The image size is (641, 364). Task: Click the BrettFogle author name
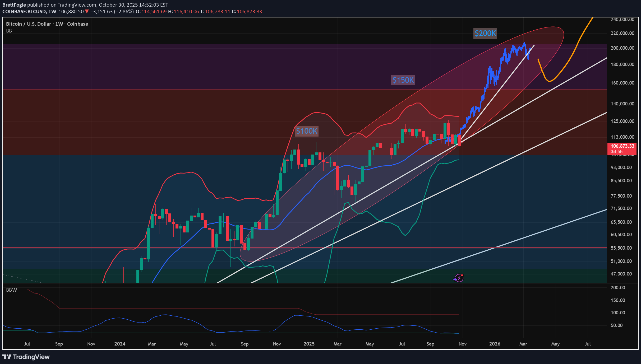pyautogui.click(x=14, y=5)
